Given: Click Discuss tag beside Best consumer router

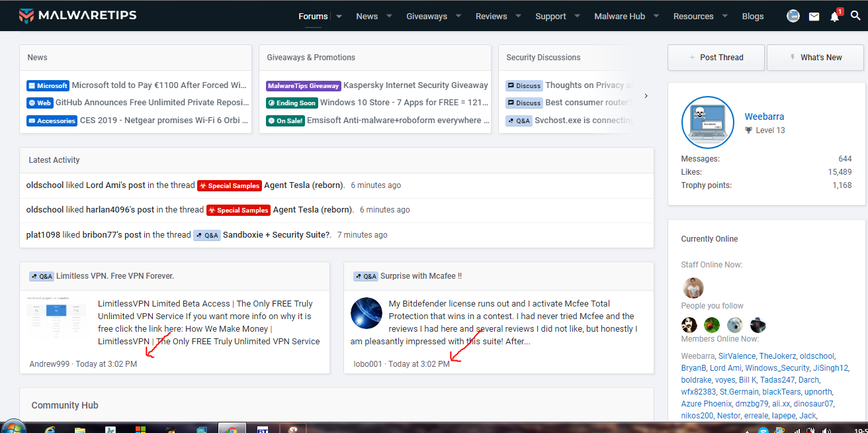Looking at the screenshot, I should 524,103.
